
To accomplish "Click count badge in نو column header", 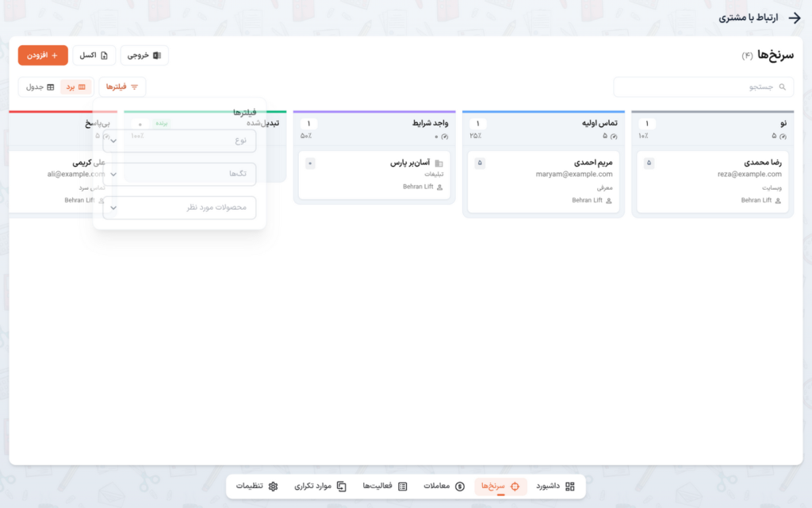I will (x=647, y=123).
